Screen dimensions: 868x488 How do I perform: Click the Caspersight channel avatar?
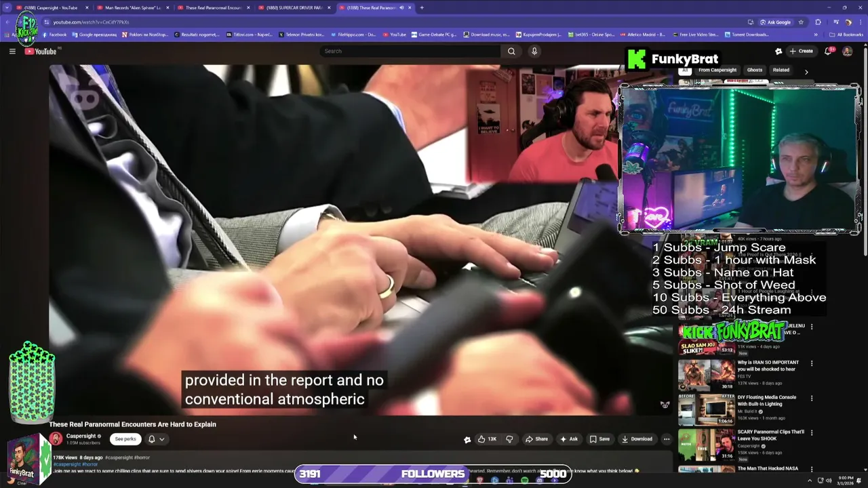coord(56,439)
